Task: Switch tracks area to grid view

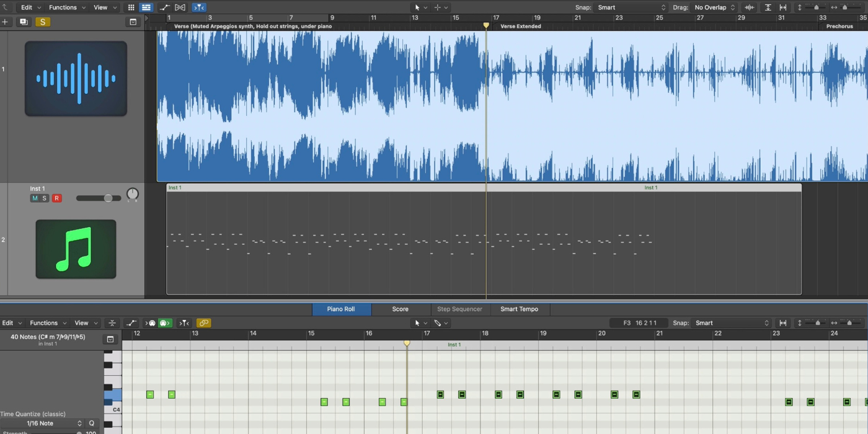Action: click(x=131, y=7)
